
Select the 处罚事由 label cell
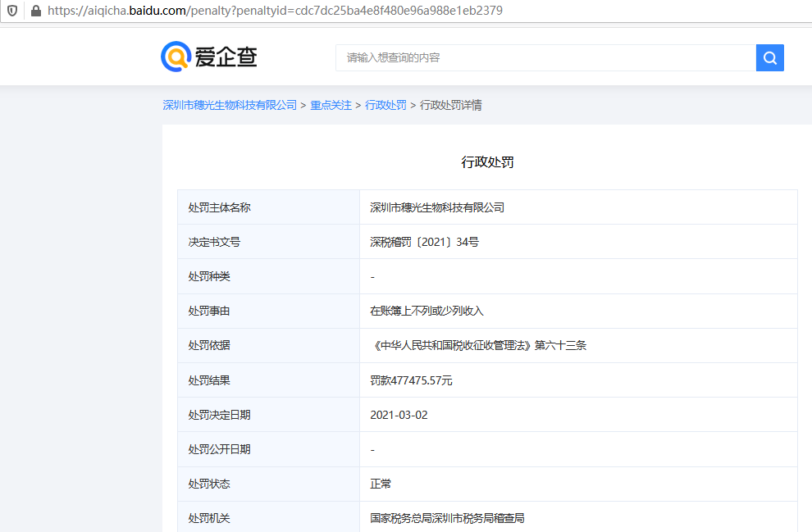tap(269, 311)
